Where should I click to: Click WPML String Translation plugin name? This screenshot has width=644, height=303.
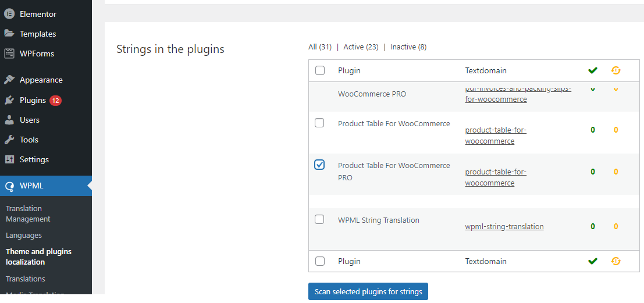[x=379, y=220]
